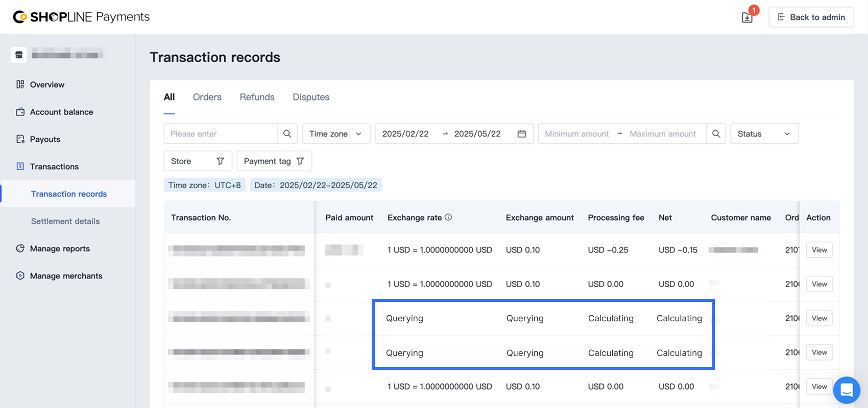
Task: Click Back to admin button
Action: [811, 17]
